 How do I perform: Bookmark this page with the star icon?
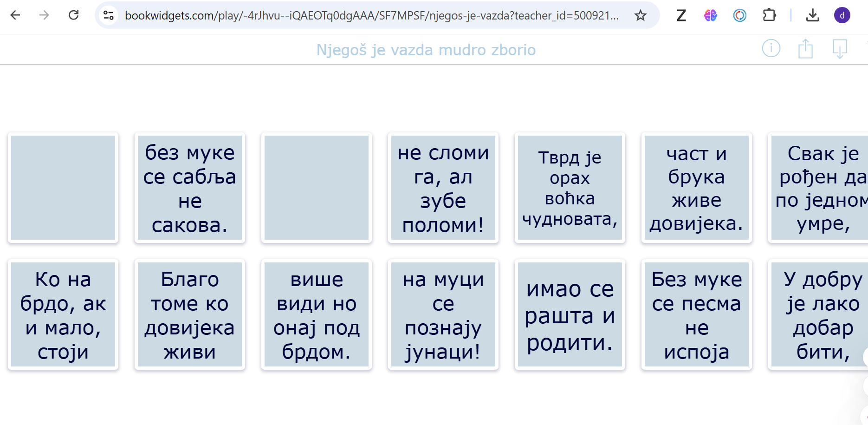click(x=640, y=15)
